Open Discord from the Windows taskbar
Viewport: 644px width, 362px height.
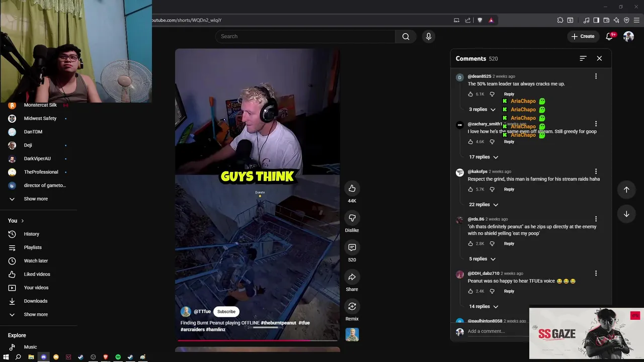(x=43, y=357)
